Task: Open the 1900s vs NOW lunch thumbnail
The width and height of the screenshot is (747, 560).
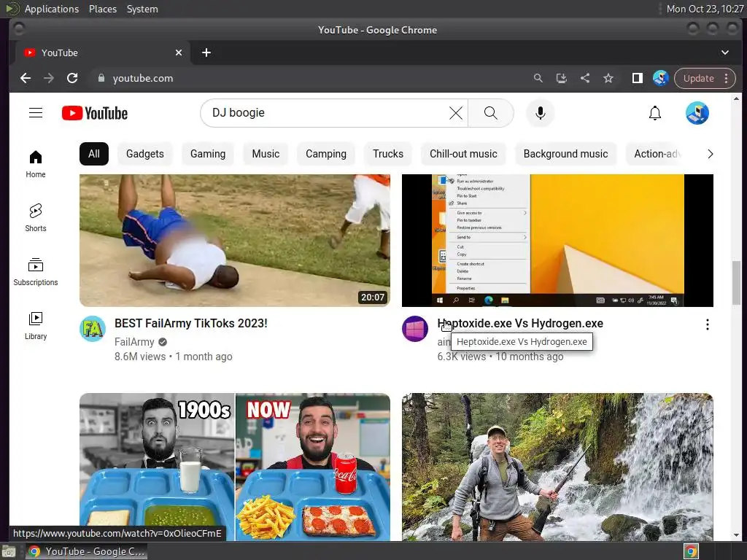Action: tap(235, 467)
